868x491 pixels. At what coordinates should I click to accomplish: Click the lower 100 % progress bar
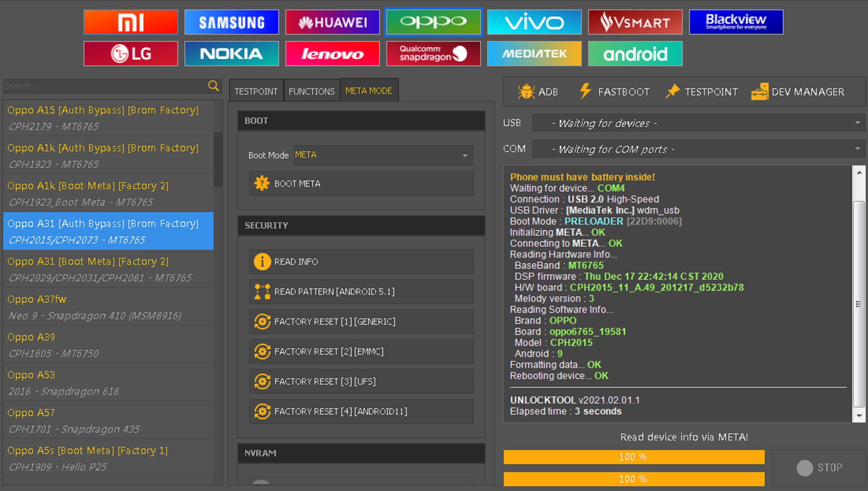click(634, 479)
